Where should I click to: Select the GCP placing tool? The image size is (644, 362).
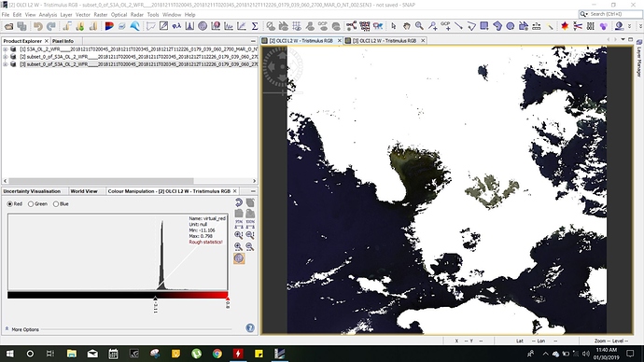(x=445, y=26)
